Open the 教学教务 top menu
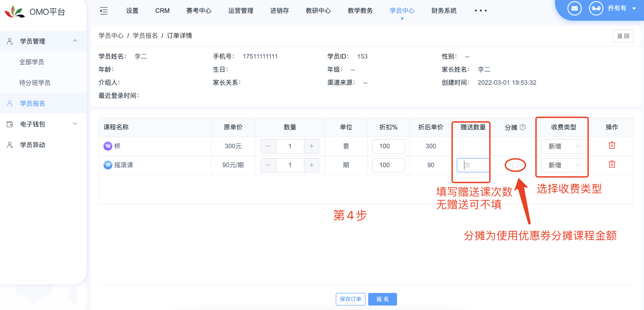The width and height of the screenshot is (644, 310). click(360, 11)
